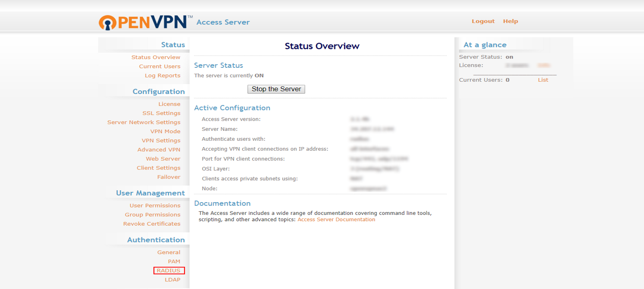Open the Failover page
The height and width of the screenshot is (289, 644).
pos(169,177)
